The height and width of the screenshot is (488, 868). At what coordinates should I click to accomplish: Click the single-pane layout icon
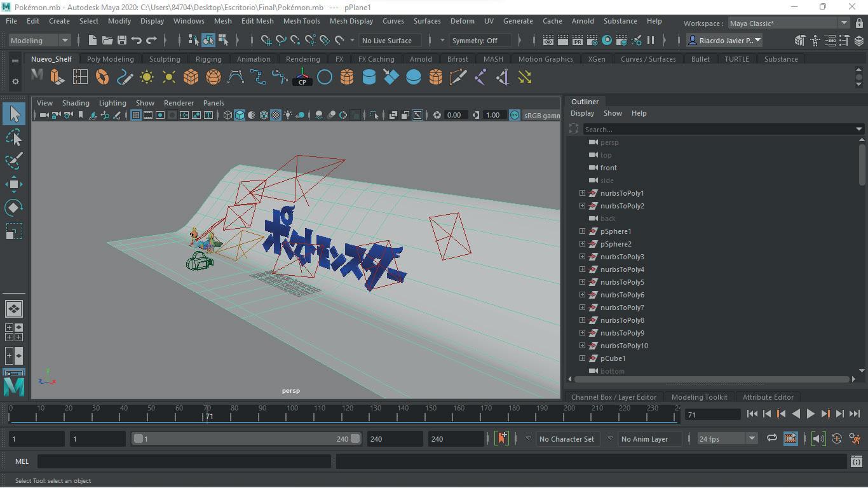pos(14,309)
